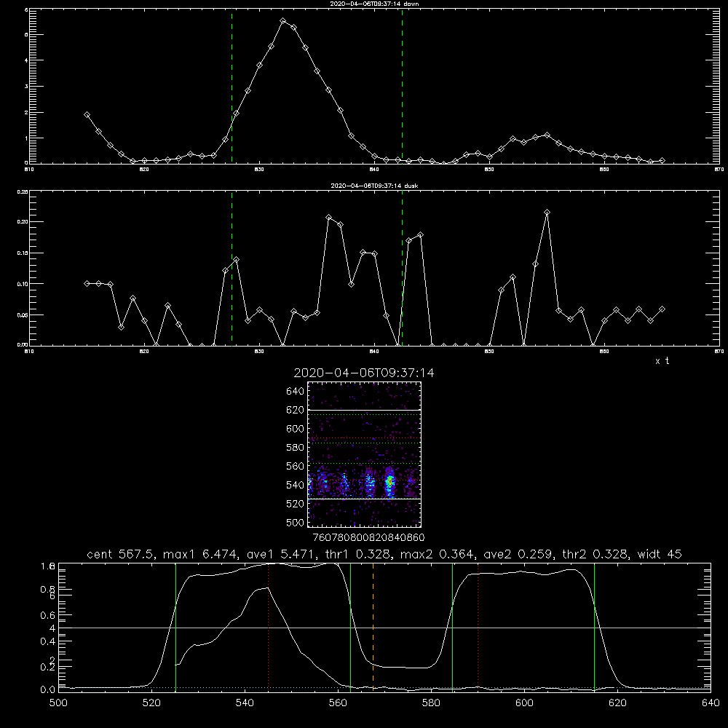Click the '540' y-axis label beside the spectrogram image
This screenshot has height=728, width=728.
pos(296,485)
